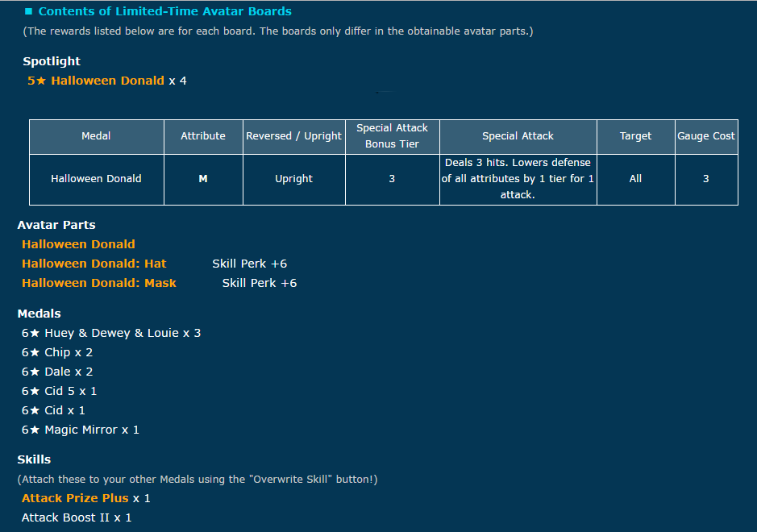Select the Attribute column header

tap(203, 136)
